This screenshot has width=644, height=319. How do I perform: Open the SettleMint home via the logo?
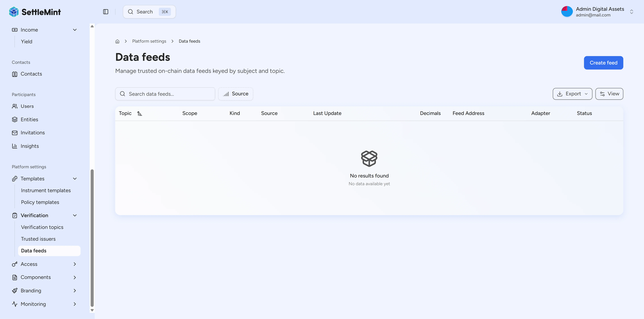tap(35, 12)
